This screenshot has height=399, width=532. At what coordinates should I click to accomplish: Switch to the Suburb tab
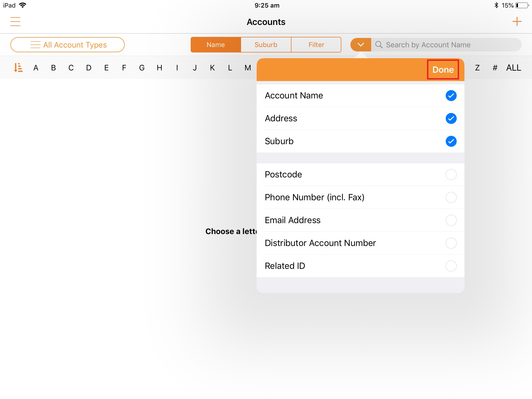pos(266,45)
